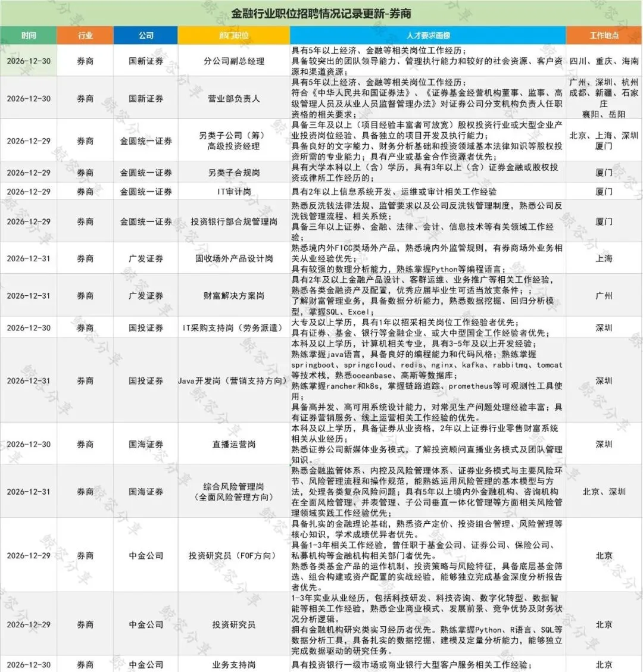The height and width of the screenshot is (672, 643).
Task: Click date 2026-12-30 in 业务支持岗 row
Action: click(x=29, y=665)
